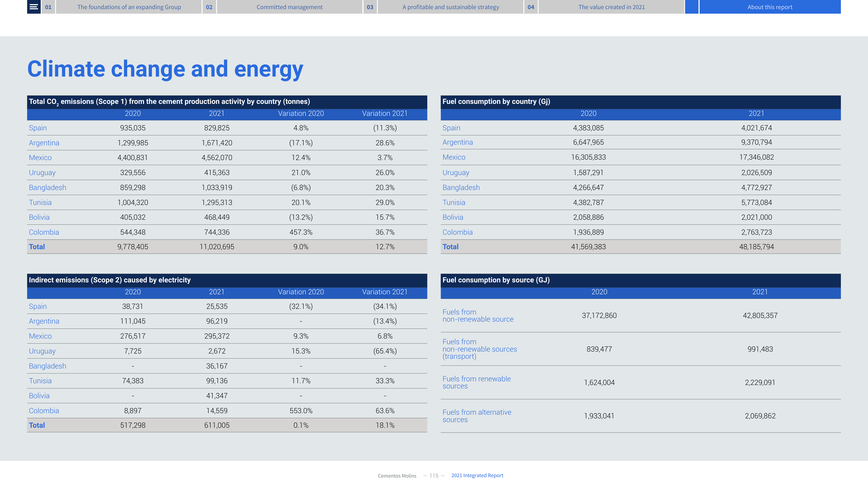
Task: Open the hamburger menu icon
Action: pyautogui.click(x=34, y=7)
